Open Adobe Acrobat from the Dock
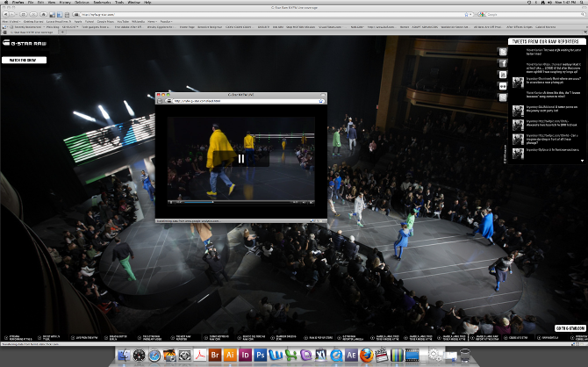The width and height of the screenshot is (588, 367). 200,355
